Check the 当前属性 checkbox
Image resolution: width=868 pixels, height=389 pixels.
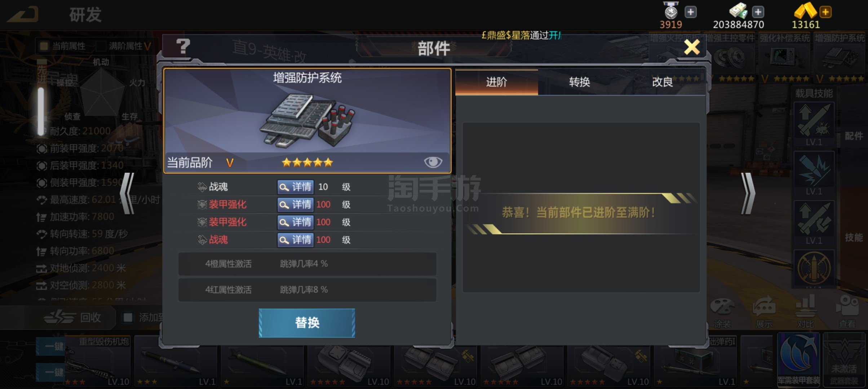pos(44,46)
